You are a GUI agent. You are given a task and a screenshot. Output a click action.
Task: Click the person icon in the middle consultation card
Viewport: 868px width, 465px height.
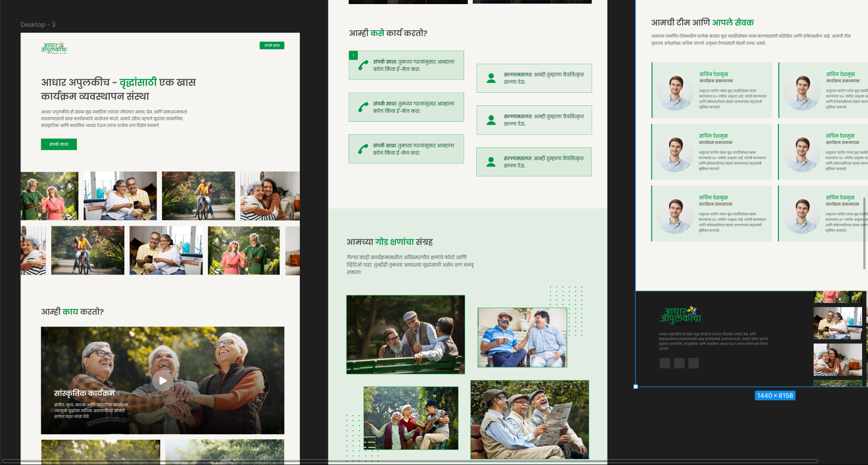click(x=491, y=120)
